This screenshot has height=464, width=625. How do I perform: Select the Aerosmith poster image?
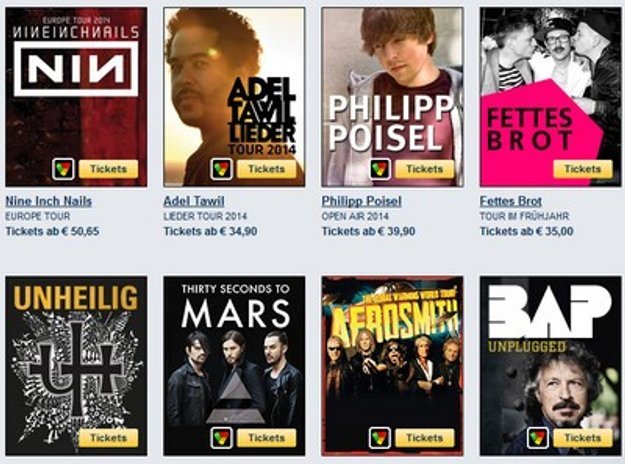pyautogui.click(x=393, y=366)
